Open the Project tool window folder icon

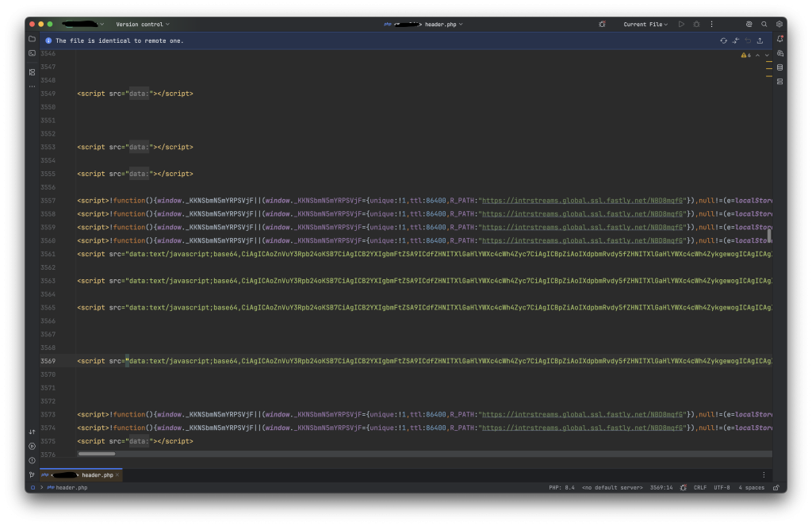[x=32, y=39]
